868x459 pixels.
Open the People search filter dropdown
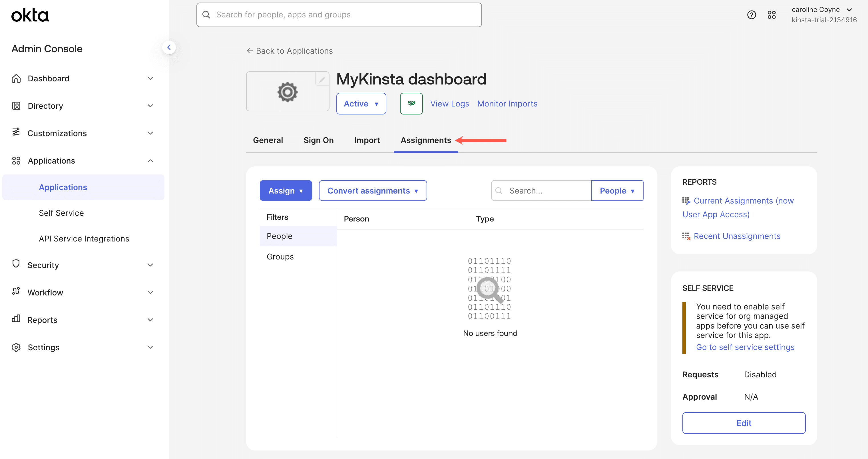pos(617,191)
